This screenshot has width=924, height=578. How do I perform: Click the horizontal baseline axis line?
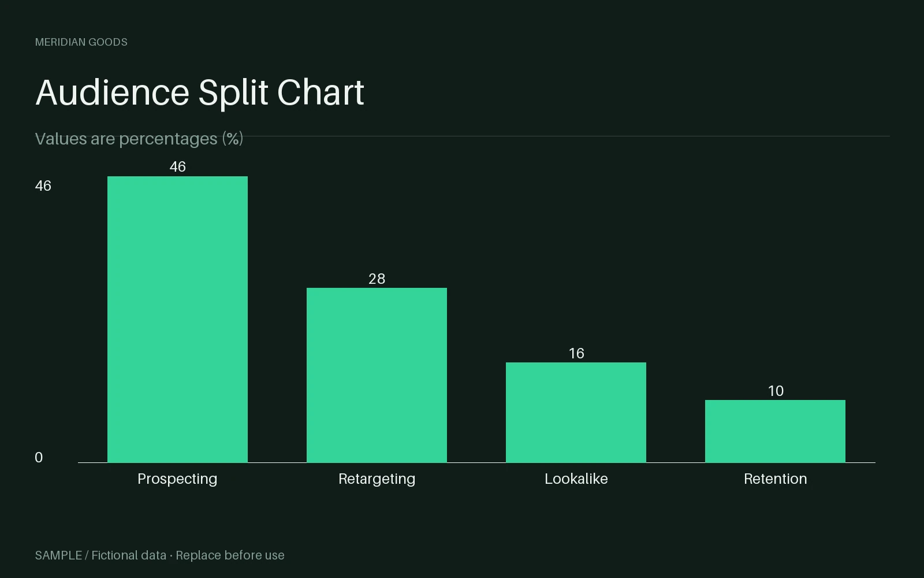tap(476, 462)
